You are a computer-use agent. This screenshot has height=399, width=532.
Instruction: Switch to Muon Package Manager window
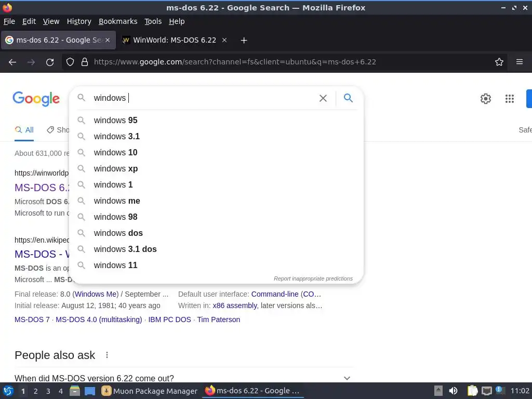point(150,391)
